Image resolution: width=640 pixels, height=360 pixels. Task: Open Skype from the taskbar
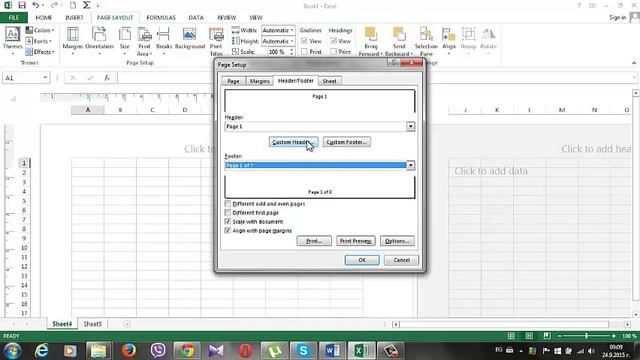(303, 351)
